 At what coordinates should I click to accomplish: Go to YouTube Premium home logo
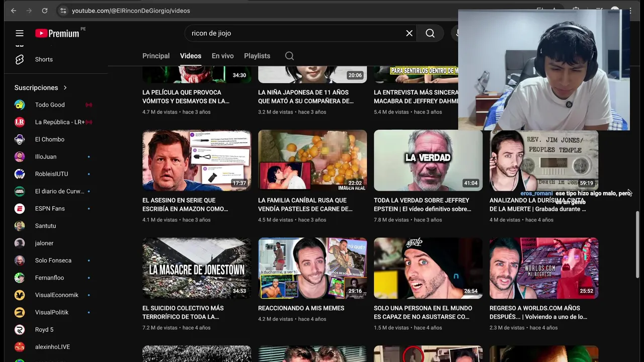point(57,33)
